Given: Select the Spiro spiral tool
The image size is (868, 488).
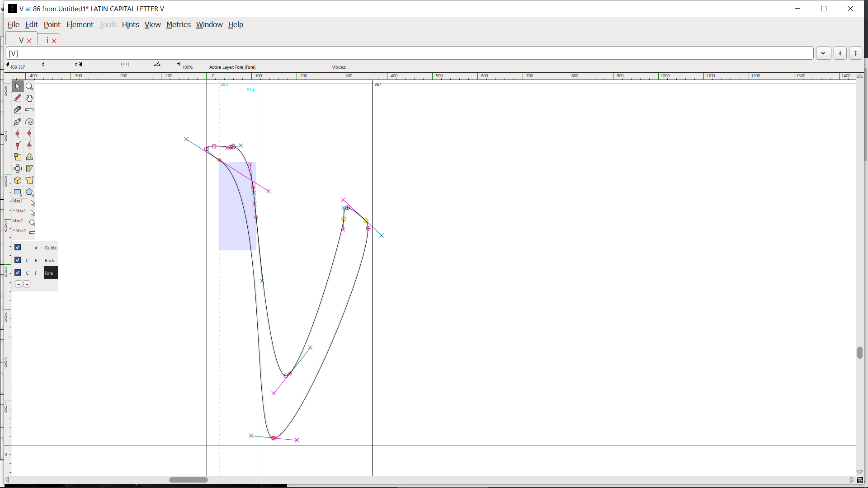Looking at the screenshot, I should (29, 122).
